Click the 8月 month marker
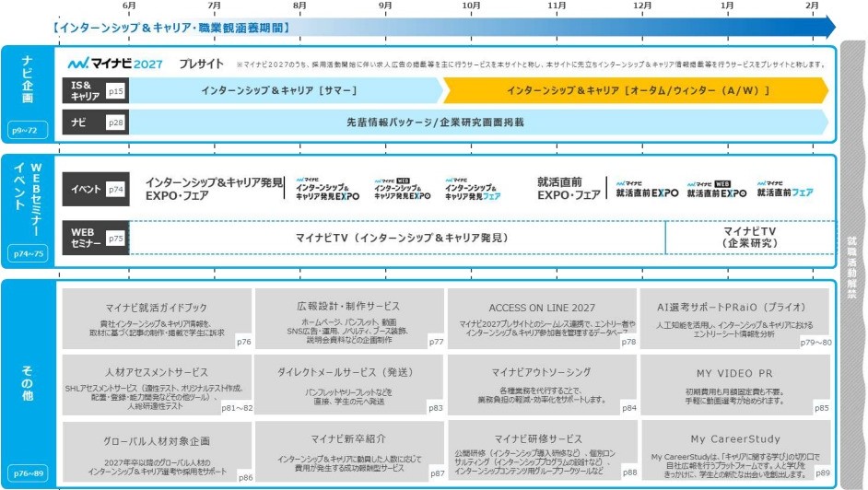This screenshot has height=490, width=868. coord(299,6)
